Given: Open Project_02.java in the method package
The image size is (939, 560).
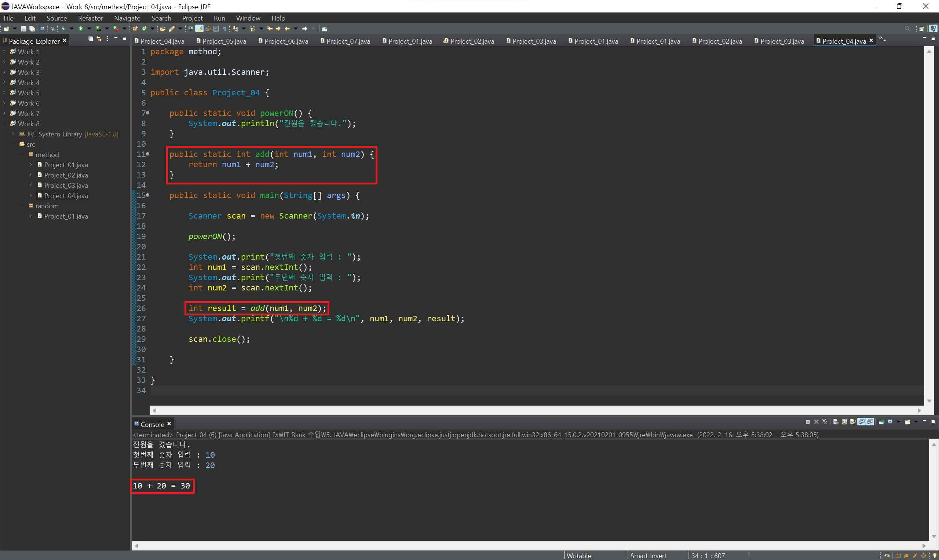Looking at the screenshot, I should [66, 175].
